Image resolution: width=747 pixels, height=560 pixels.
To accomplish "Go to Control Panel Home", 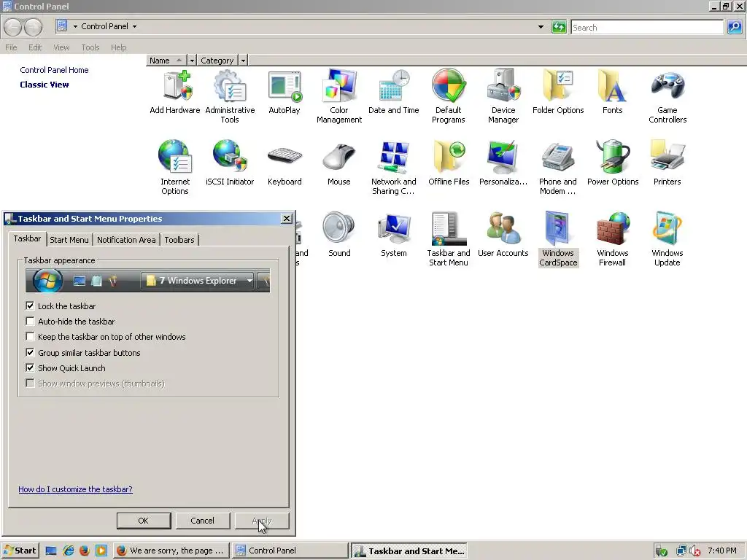I will [54, 70].
